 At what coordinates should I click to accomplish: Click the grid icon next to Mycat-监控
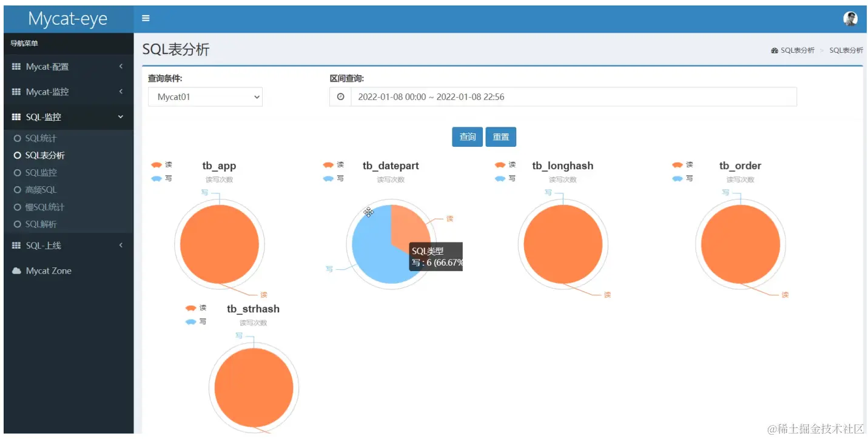(16, 92)
